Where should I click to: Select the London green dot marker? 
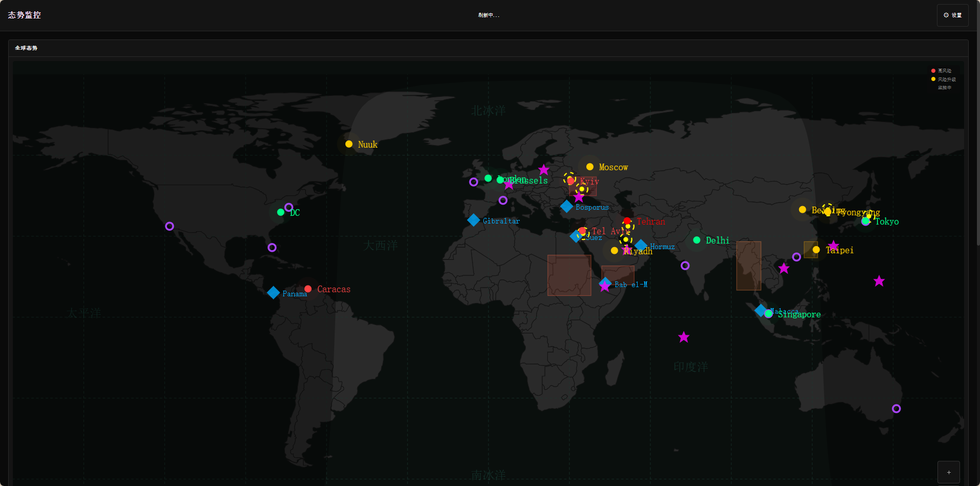[488, 178]
